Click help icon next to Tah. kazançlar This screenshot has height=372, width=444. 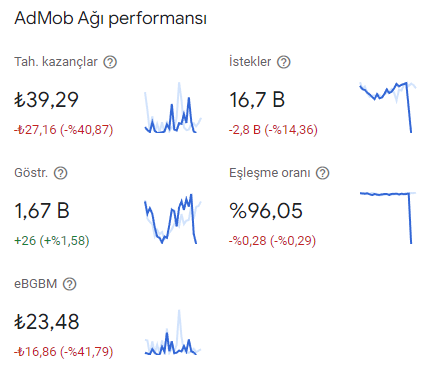tap(110, 62)
